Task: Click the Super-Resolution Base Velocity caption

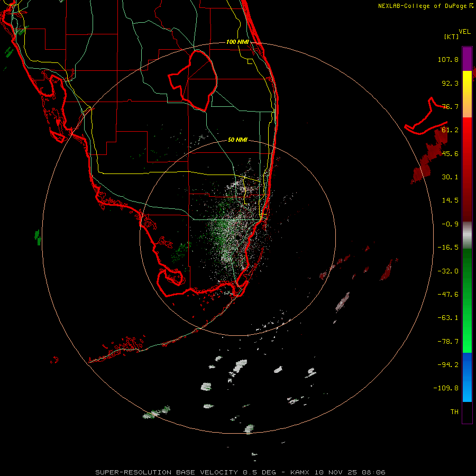Action: coord(240,472)
